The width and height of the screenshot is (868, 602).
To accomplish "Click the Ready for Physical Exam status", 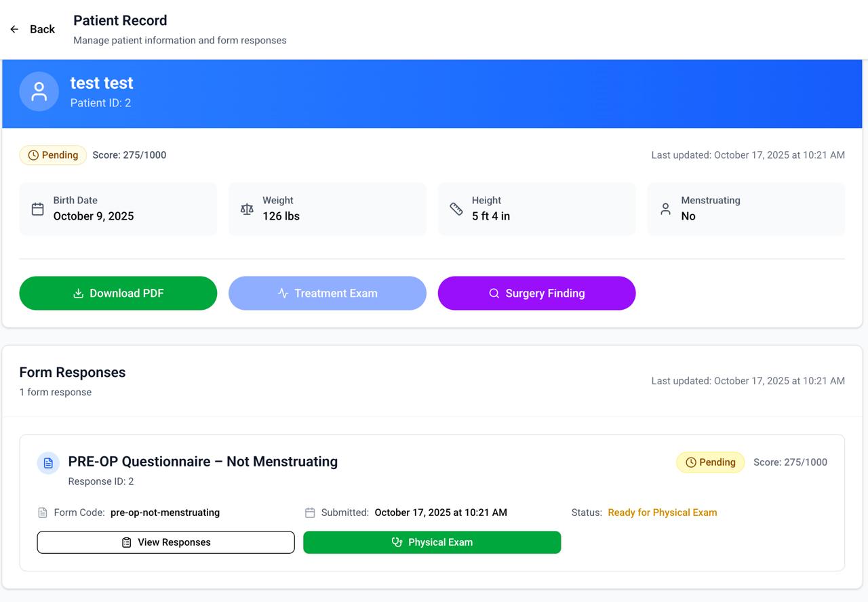I will [662, 513].
